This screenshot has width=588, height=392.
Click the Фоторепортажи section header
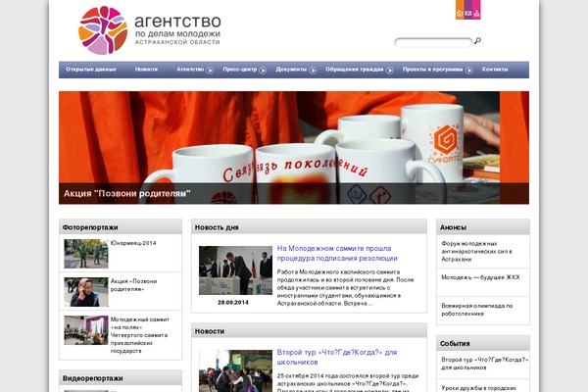click(x=121, y=227)
